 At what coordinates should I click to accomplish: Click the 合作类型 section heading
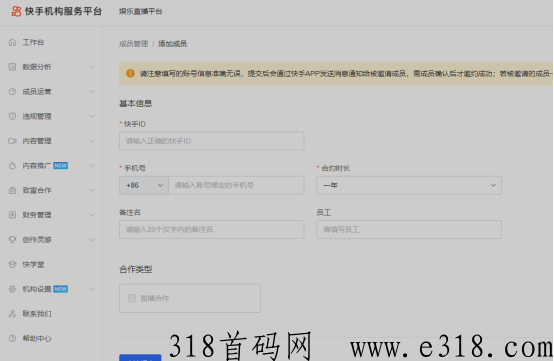[x=136, y=269]
